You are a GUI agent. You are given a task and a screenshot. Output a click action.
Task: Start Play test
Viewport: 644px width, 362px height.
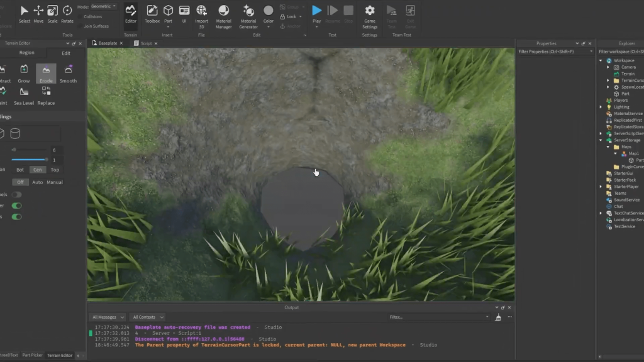[x=316, y=14]
